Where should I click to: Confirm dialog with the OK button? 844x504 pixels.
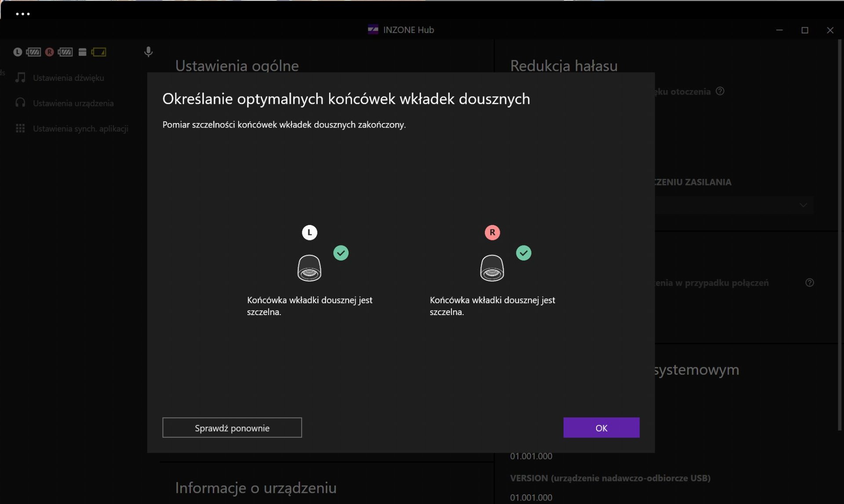click(601, 428)
